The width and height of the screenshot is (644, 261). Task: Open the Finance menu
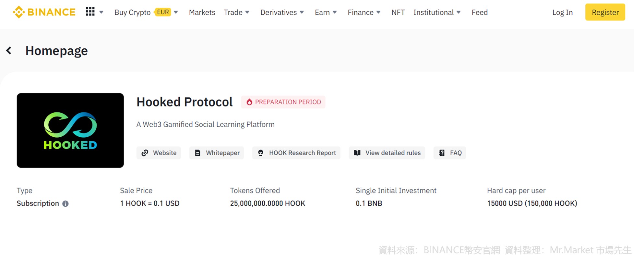pos(361,12)
